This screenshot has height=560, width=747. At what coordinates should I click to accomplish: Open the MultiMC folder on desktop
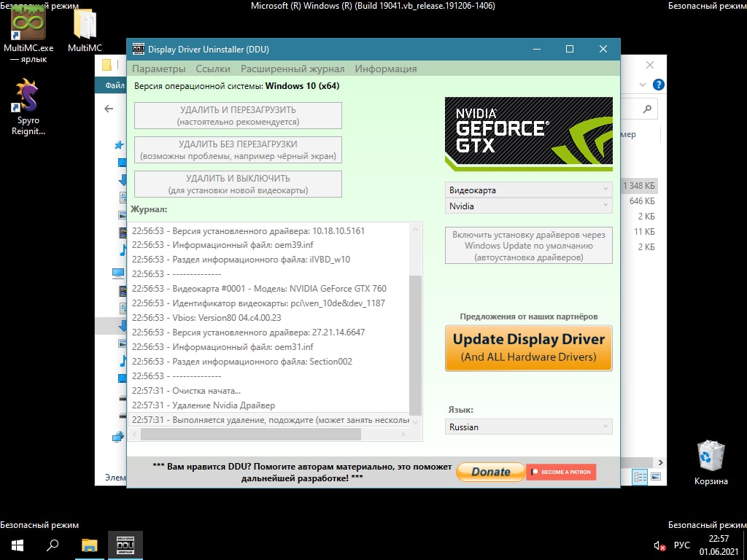[85, 31]
